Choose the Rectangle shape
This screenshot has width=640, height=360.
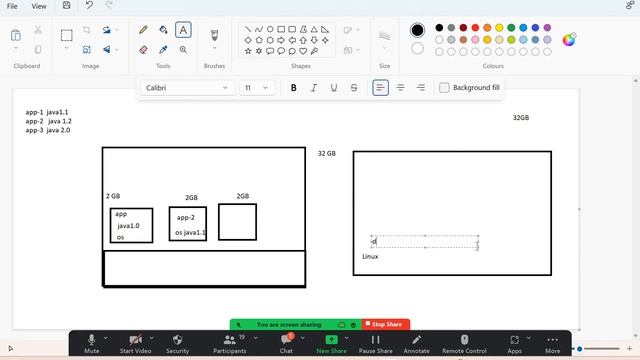pyautogui.click(x=281, y=29)
